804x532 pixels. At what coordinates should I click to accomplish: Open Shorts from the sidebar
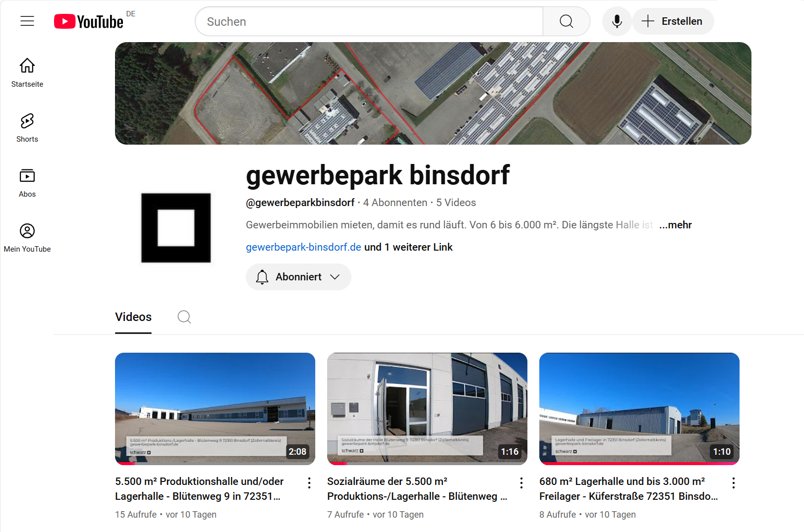point(27,128)
